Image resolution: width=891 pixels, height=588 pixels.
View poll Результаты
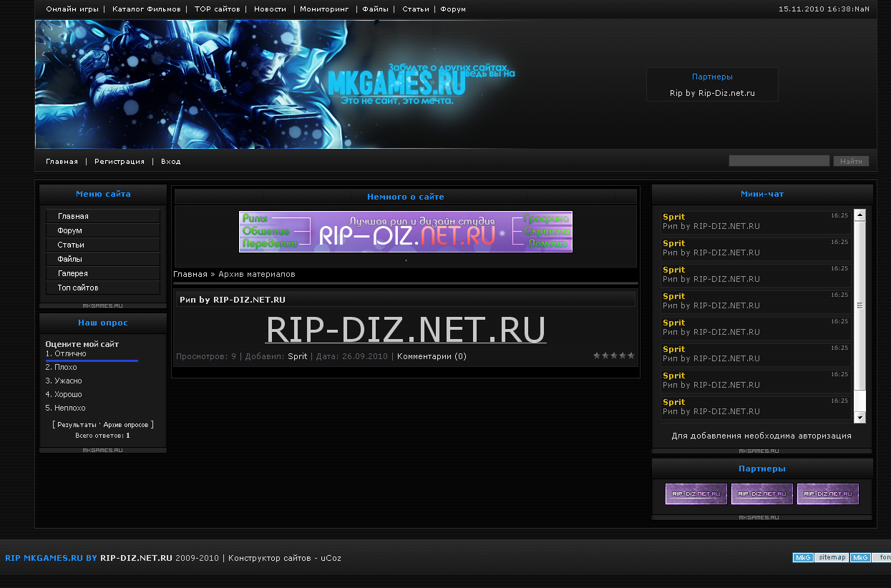click(x=77, y=425)
